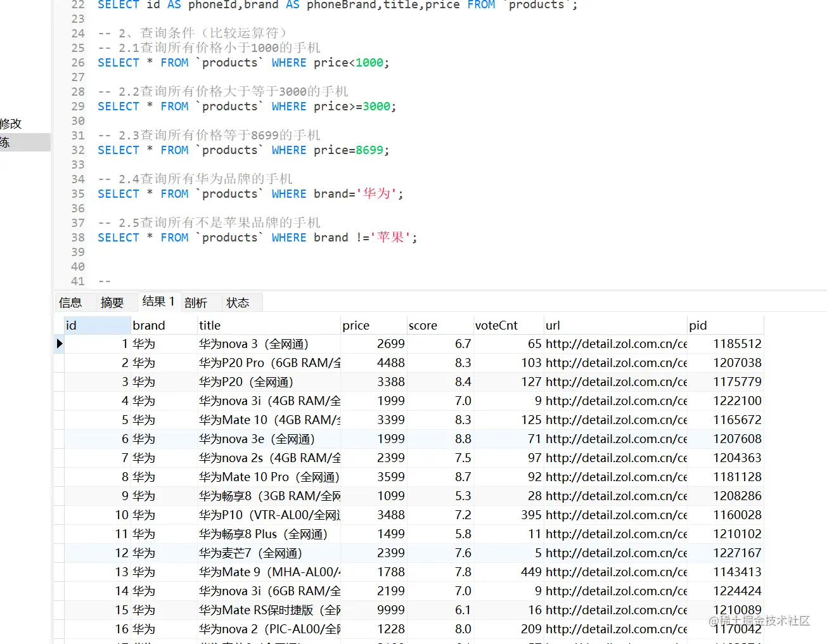Select the voteCnt cell 395
The image size is (827, 644).
click(508, 515)
